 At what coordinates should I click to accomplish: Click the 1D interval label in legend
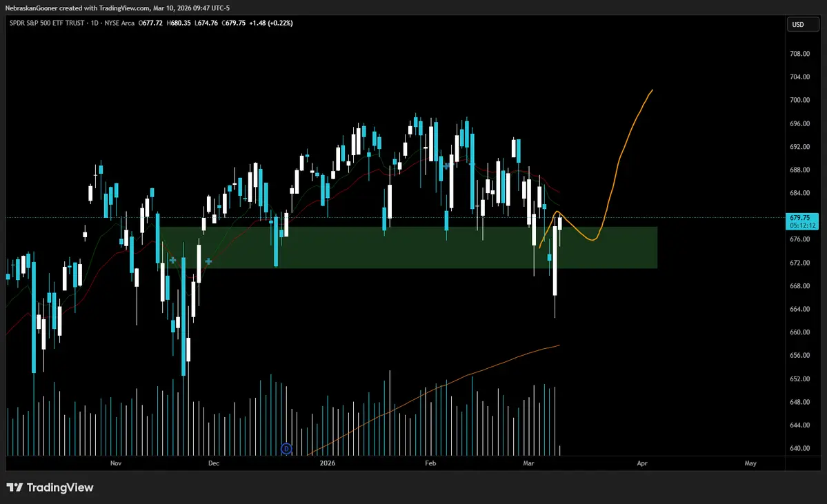[95, 23]
